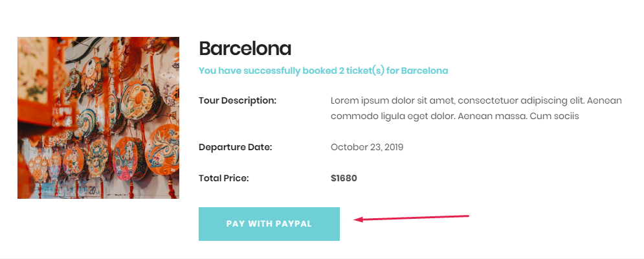The image size is (644, 259).
Task: Click the Lorem ipsum first description line
Action: point(476,100)
